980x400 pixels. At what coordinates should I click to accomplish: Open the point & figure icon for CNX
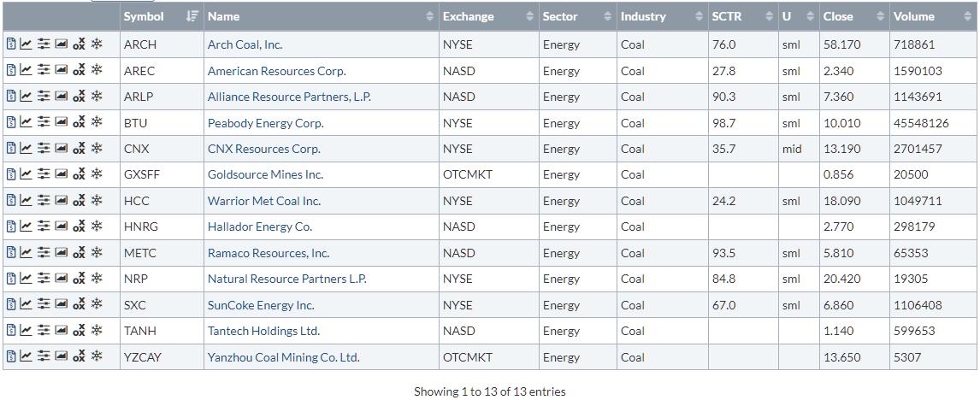click(x=80, y=149)
